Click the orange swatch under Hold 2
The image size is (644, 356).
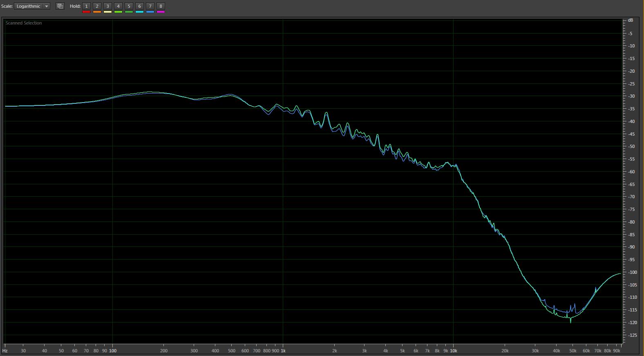coord(97,12)
